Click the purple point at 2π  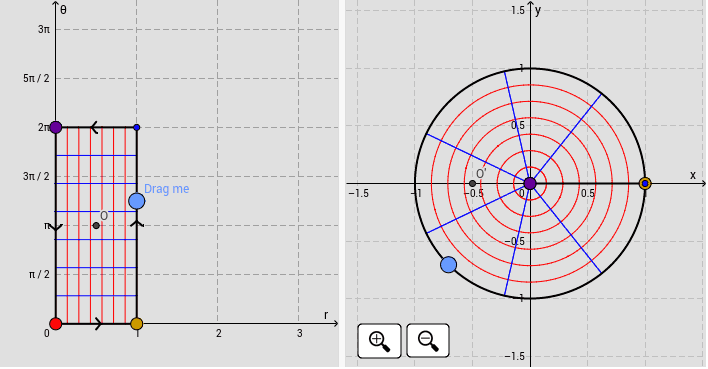(56, 127)
